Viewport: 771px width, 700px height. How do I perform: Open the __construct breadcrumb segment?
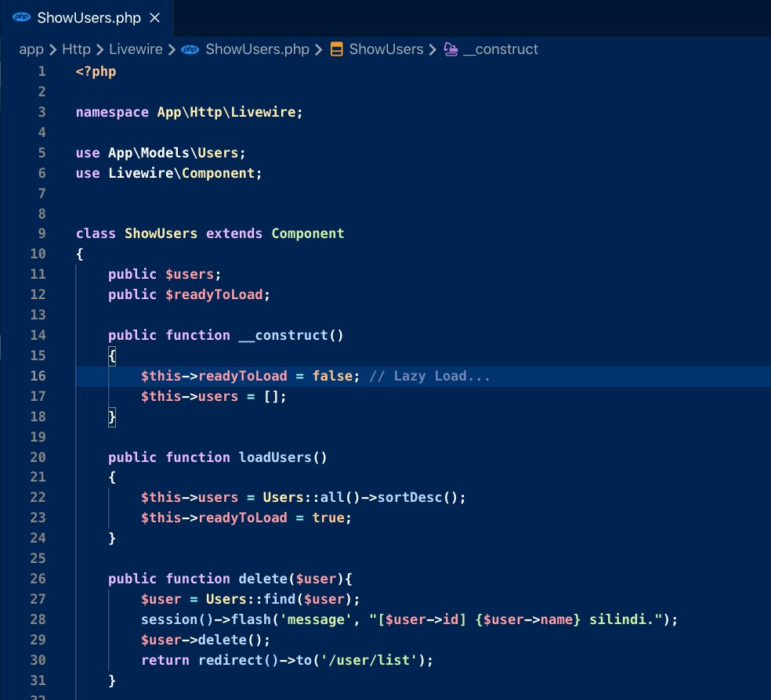[x=501, y=49]
